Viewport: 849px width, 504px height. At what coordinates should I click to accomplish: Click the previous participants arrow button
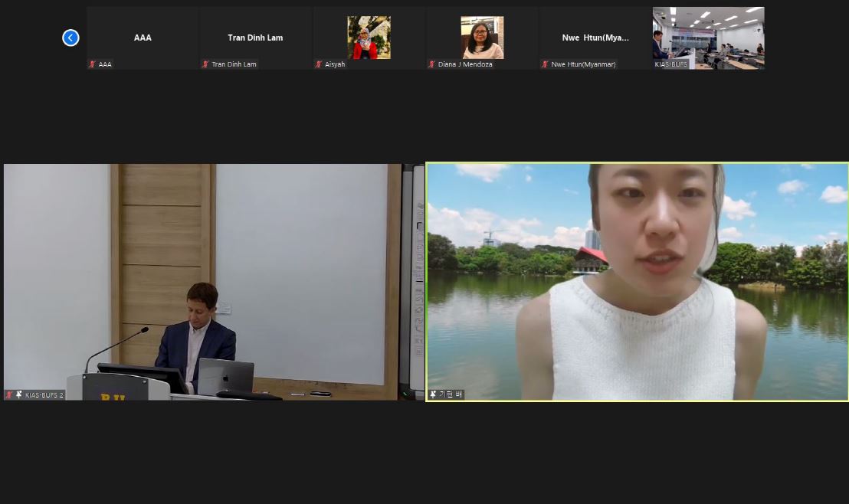click(x=70, y=38)
